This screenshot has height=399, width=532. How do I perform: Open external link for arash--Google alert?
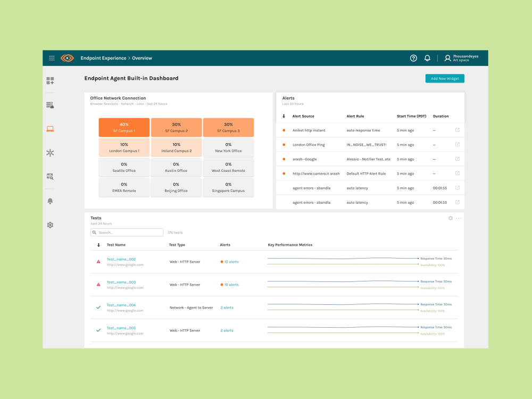[x=458, y=159]
